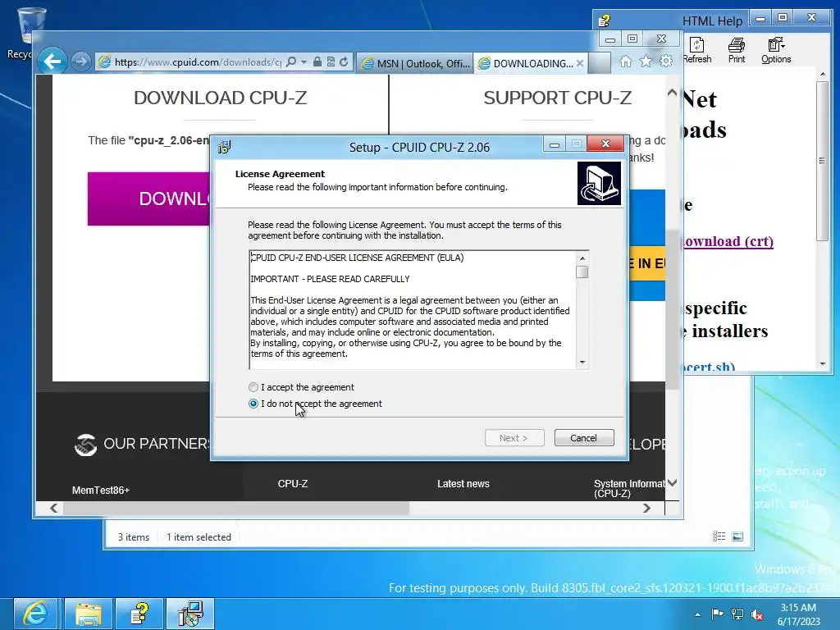Close the DOWNLOADING tab
Viewport: 840px width, 630px height.
[x=580, y=63]
